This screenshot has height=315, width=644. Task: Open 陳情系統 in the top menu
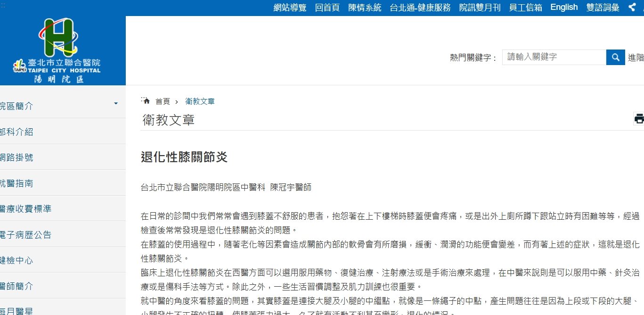tap(365, 8)
